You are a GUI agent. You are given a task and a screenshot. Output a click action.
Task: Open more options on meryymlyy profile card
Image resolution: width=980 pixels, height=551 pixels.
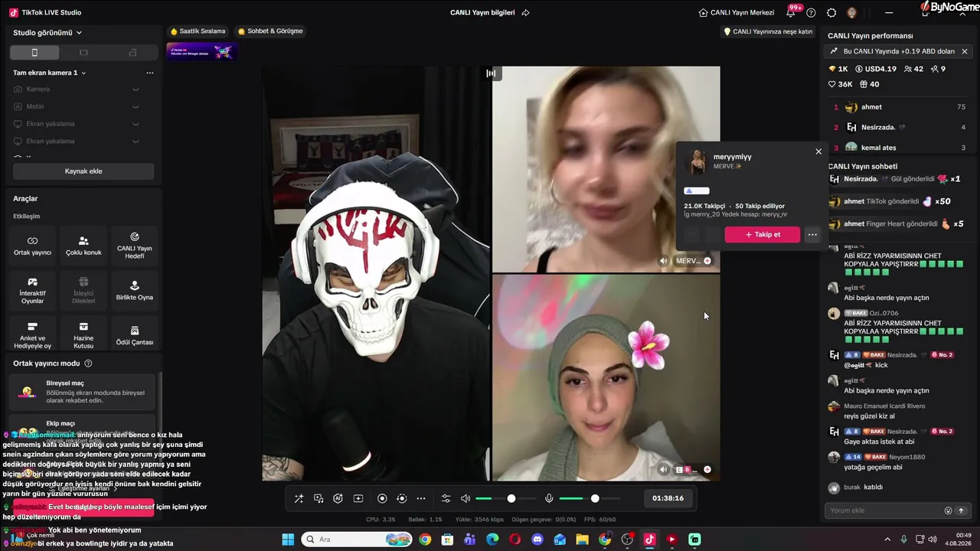pos(812,235)
